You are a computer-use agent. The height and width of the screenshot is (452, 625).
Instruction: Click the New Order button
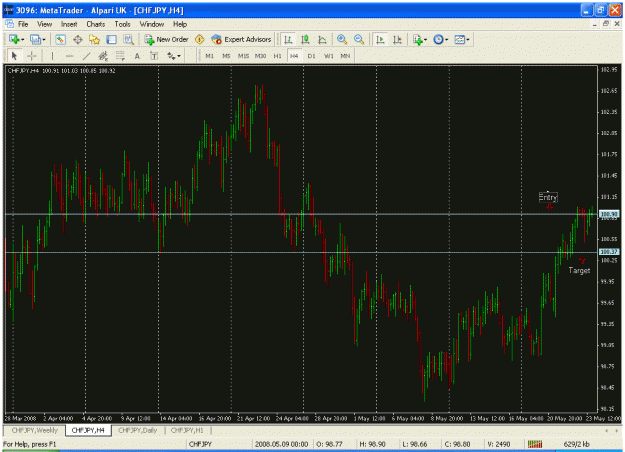click(166, 39)
